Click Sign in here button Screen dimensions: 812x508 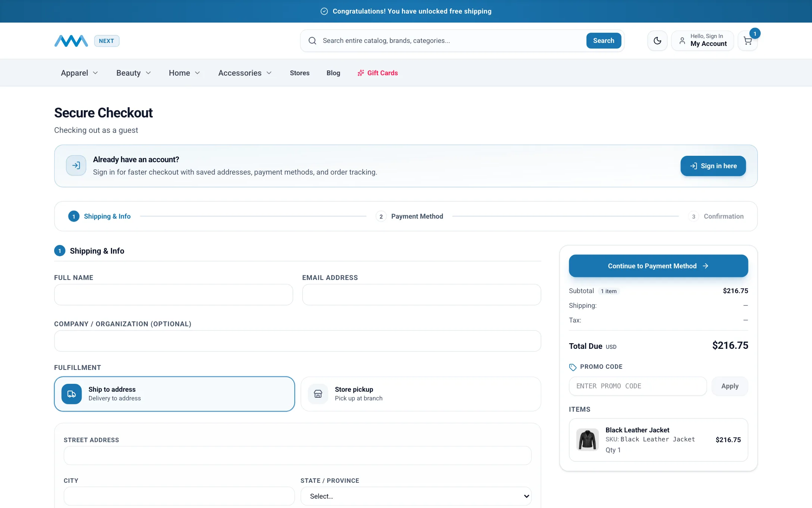click(x=713, y=166)
